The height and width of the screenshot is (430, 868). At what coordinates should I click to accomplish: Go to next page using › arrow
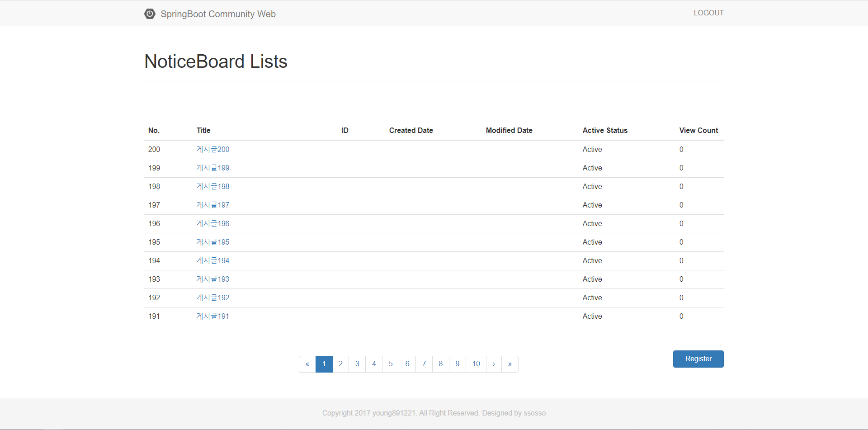[x=494, y=364]
